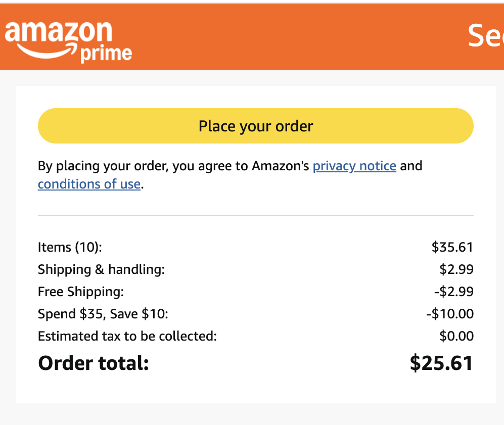Click the Spend $35, Save $10 promotion label
The width and height of the screenshot is (504, 425).
(x=103, y=314)
